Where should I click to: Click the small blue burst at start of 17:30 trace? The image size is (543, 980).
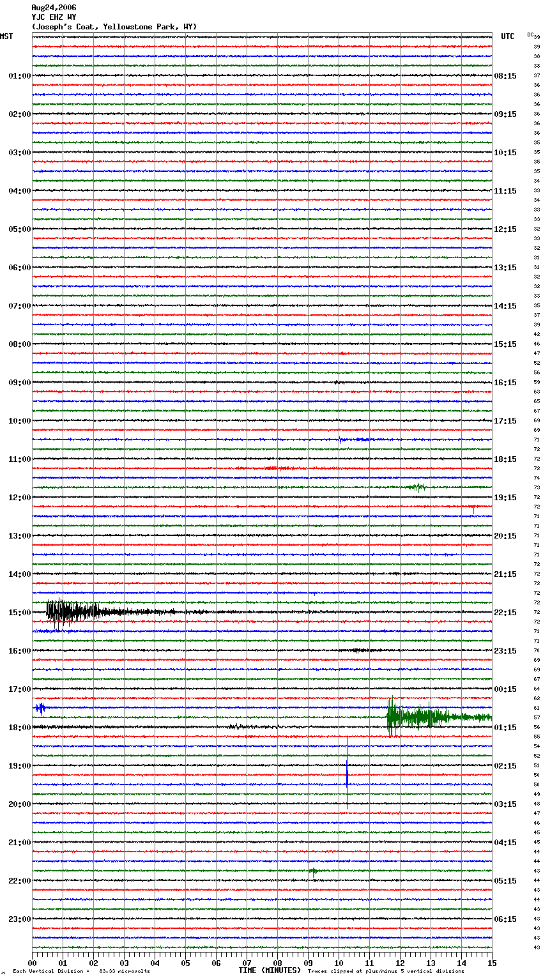pyautogui.click(x=41, y=708)
